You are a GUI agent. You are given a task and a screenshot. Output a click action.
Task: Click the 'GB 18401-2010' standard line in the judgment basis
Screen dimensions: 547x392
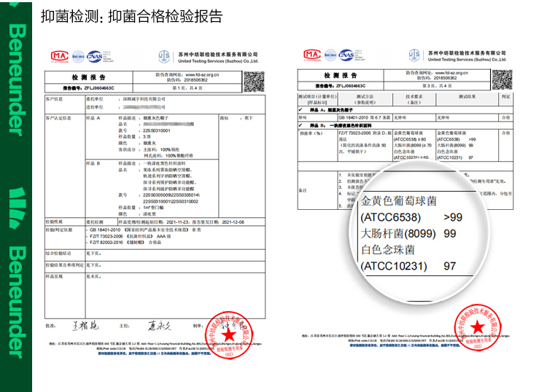click(145, 230)
